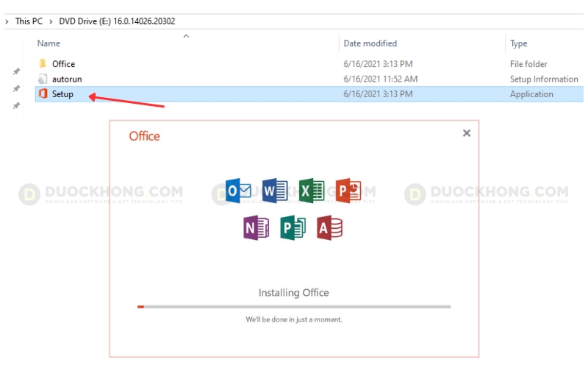Screen dimensions: 588x368
Task: Click the Access icon in installer
Action: 329,227
